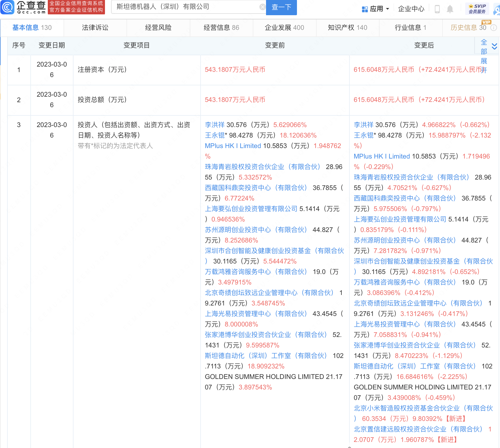Viewport: 500px width, 448px height.
Task: Open notifications bell icon
Action: coord(450,9)
